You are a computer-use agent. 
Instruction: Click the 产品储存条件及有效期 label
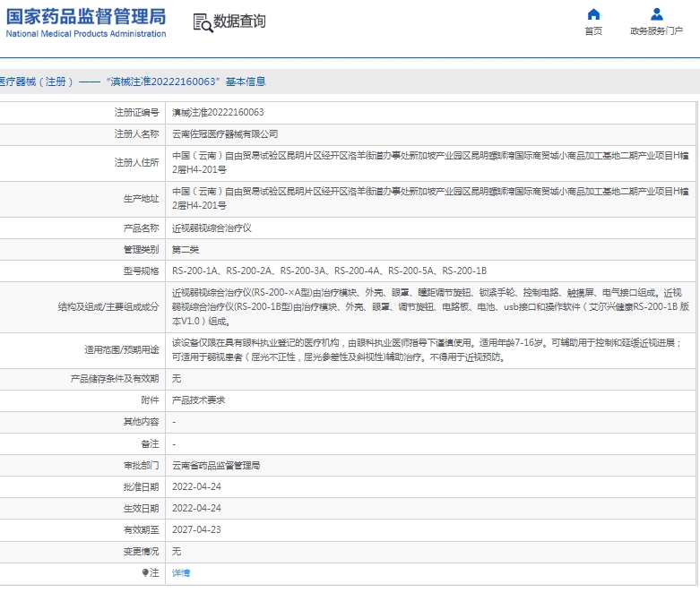(x=115, y=379)
